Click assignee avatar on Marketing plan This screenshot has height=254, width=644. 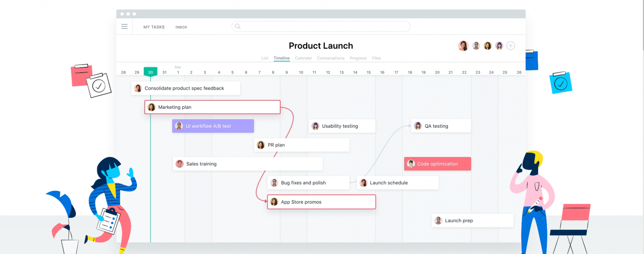[x=151, y=107]
